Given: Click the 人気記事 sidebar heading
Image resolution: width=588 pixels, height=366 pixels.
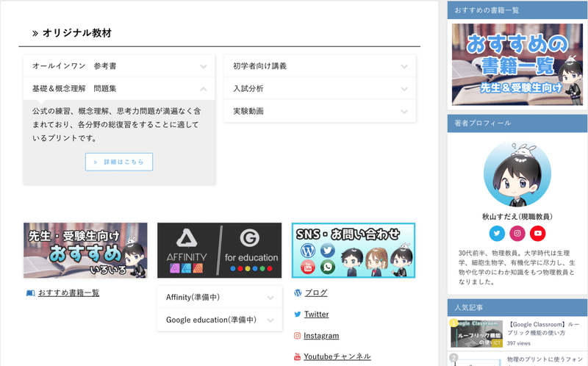Looking at the screenshot, I should (x=468, y=307).
